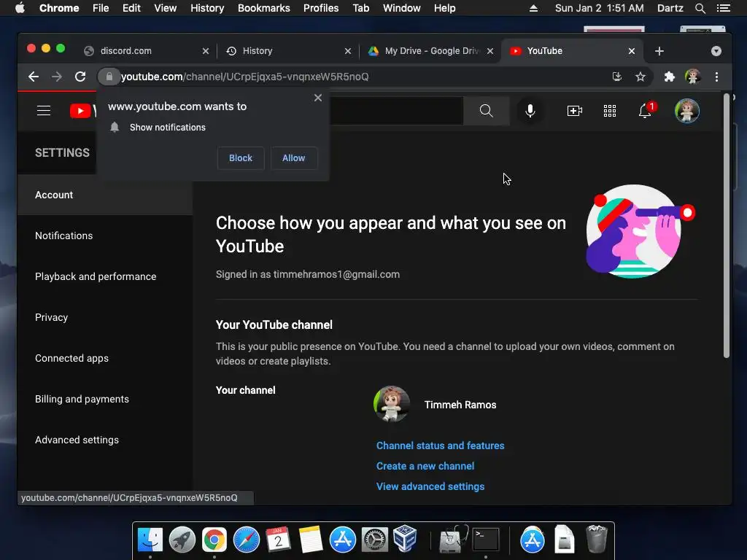Open the notifications bell with badge
The width and height of the screenshot is (747, 560).
coord(646,111)
